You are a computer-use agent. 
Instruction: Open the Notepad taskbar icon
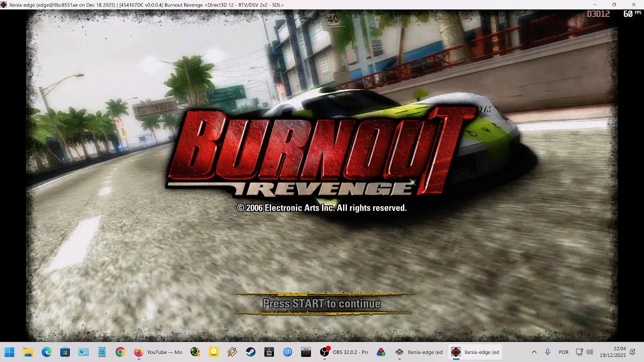pyautogui.click(x=102, y=352)
